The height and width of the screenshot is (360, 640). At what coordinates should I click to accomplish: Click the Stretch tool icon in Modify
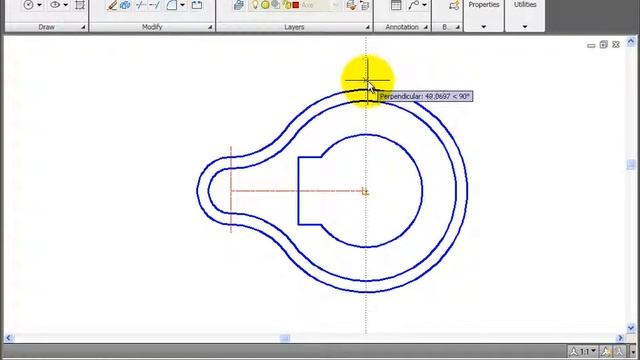click(x=197, y=5)
